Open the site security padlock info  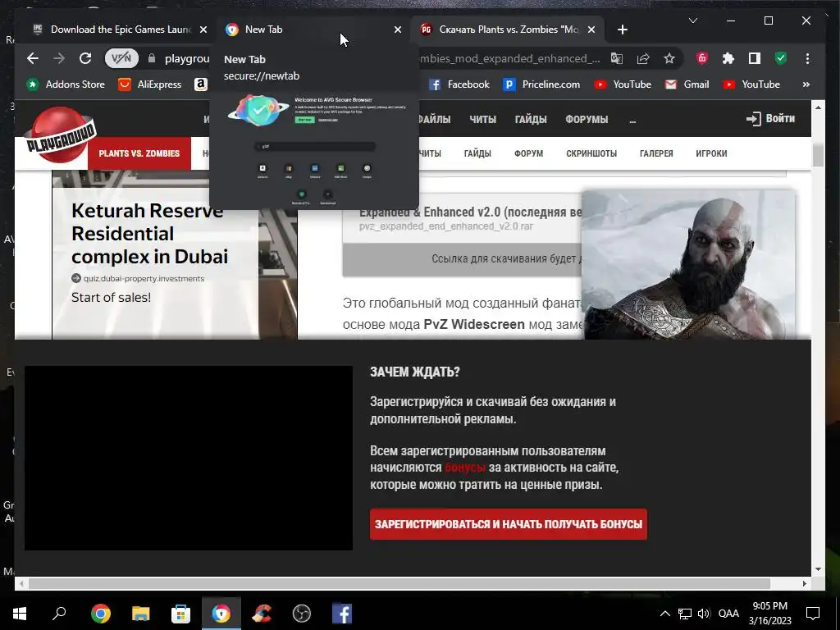pyautogui.click(x=152, y=58)
